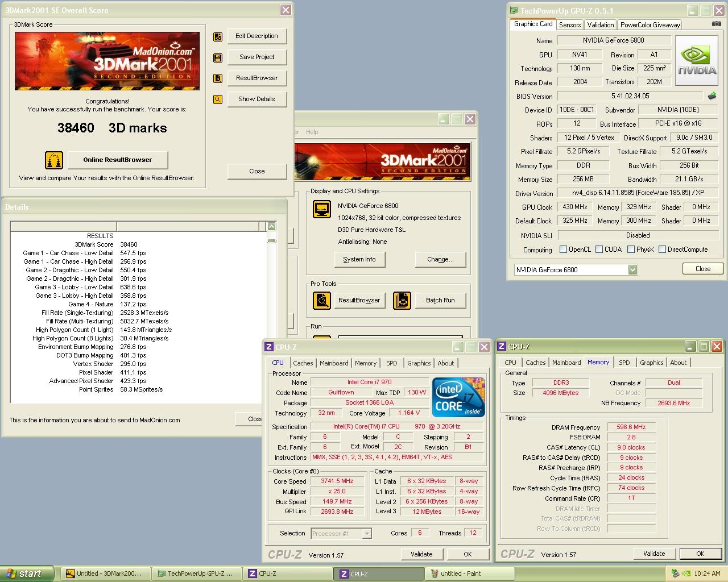The image size is (728, 582).
Task: Click the Change... button in display settings
Action: [x=441, y=259]
